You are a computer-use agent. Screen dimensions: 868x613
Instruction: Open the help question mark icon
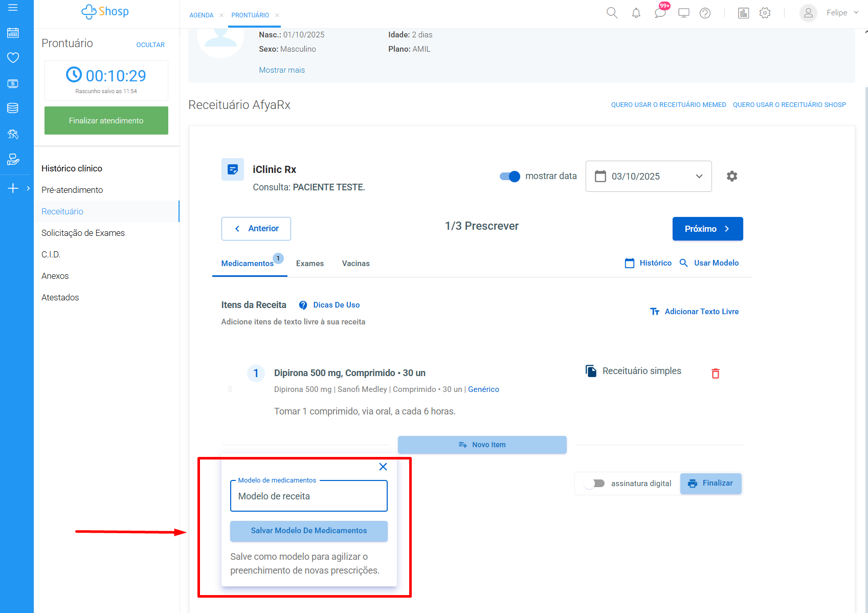(x=705, y=13)
